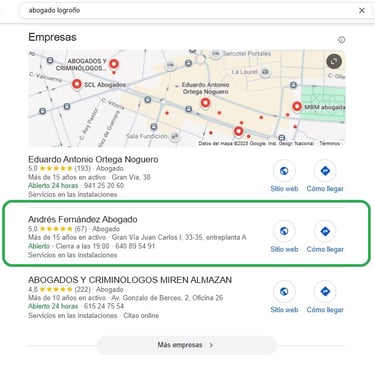Click the Más empresas button

(186, 345)
